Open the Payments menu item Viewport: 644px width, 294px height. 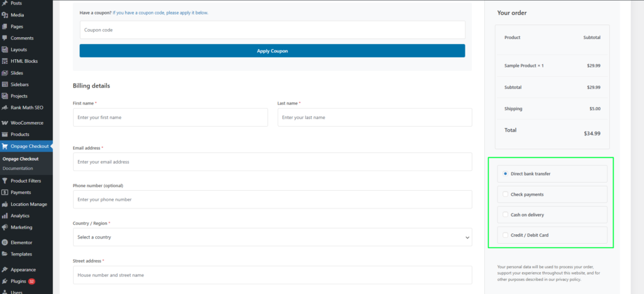tap(21, 193)
